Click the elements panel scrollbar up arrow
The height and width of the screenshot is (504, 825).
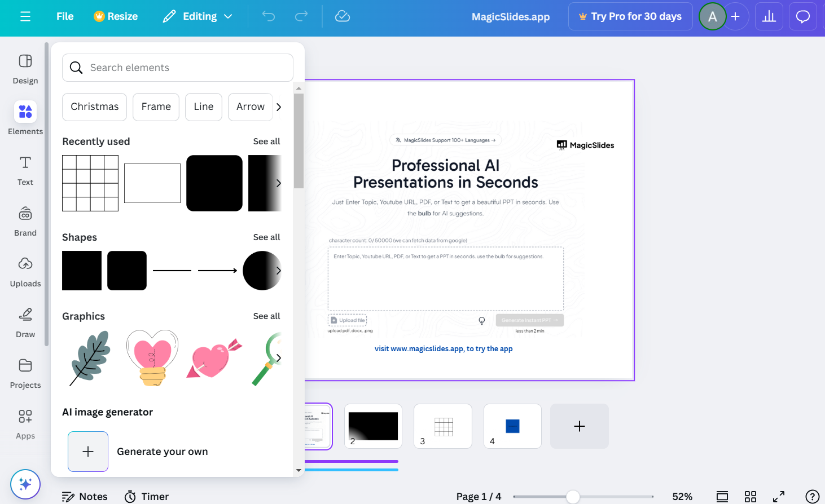[299, 89]
